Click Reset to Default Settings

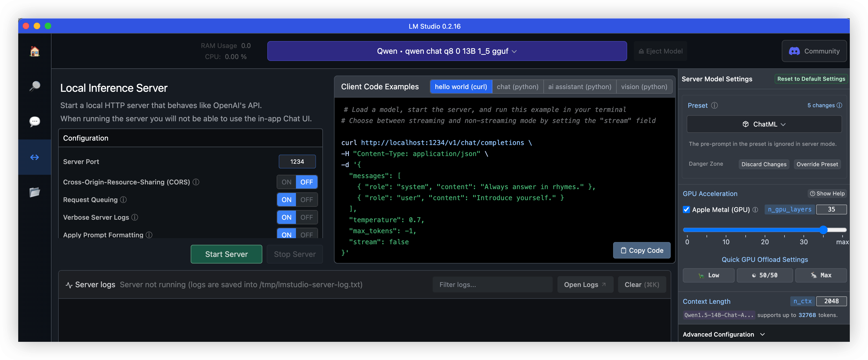tap(811, 79)
